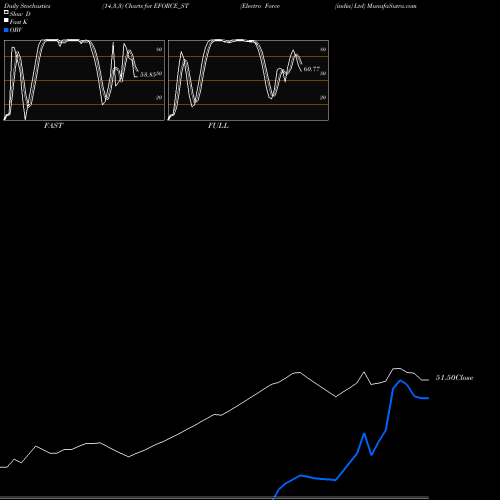Select the 'Daily Stochastics' title text

coord(27,6)
